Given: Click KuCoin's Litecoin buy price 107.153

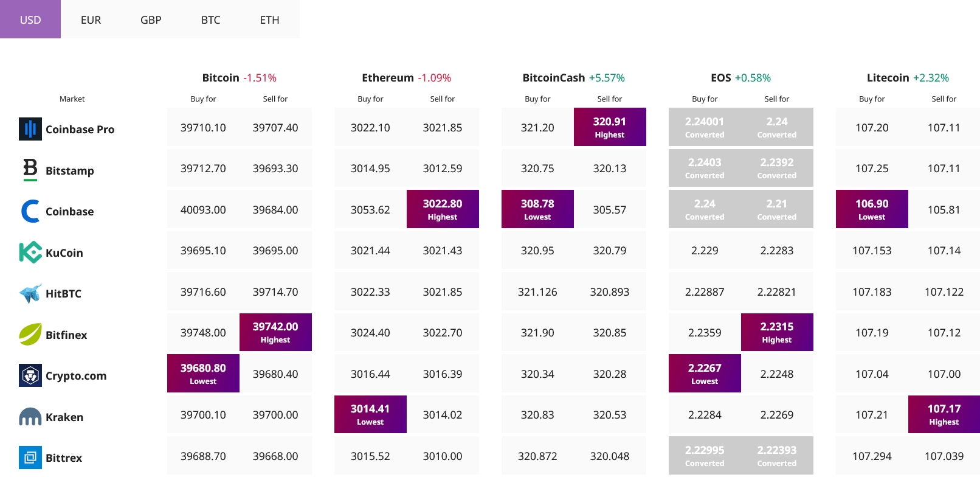Looking at the screenshot, I should click(872, 251).
